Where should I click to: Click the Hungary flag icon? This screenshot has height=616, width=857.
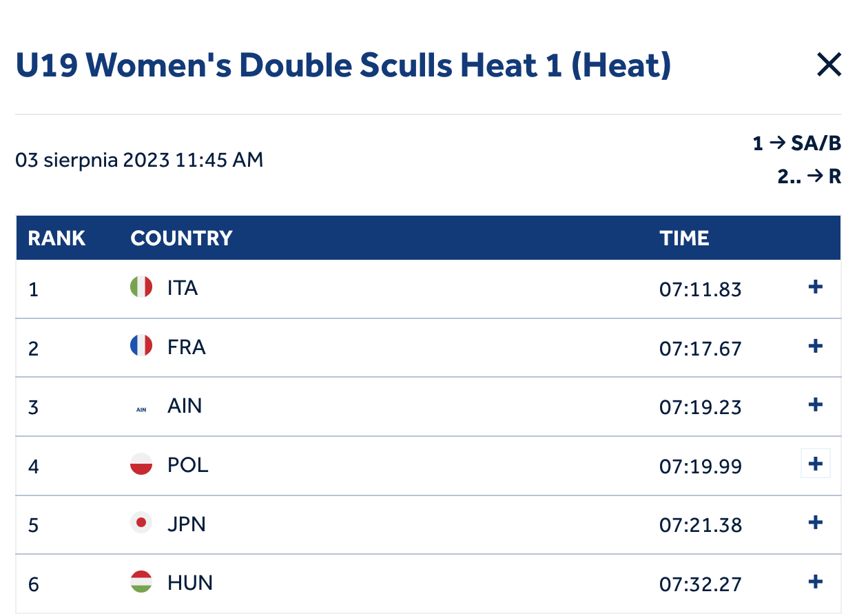point(141,582)
